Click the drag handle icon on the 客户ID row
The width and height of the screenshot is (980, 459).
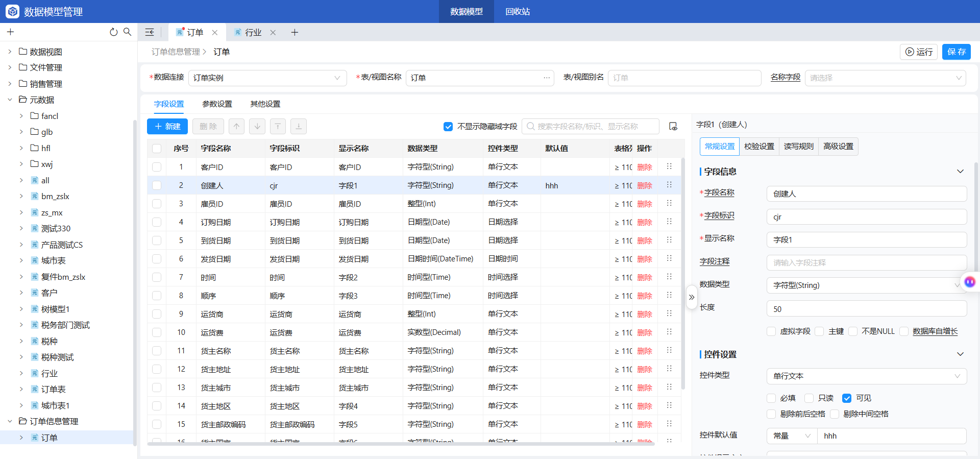tap(669, 166)
